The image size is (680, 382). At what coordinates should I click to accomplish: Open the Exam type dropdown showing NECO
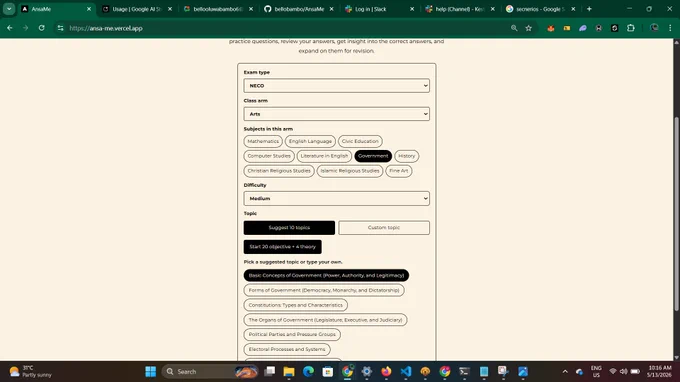point(337,86)
